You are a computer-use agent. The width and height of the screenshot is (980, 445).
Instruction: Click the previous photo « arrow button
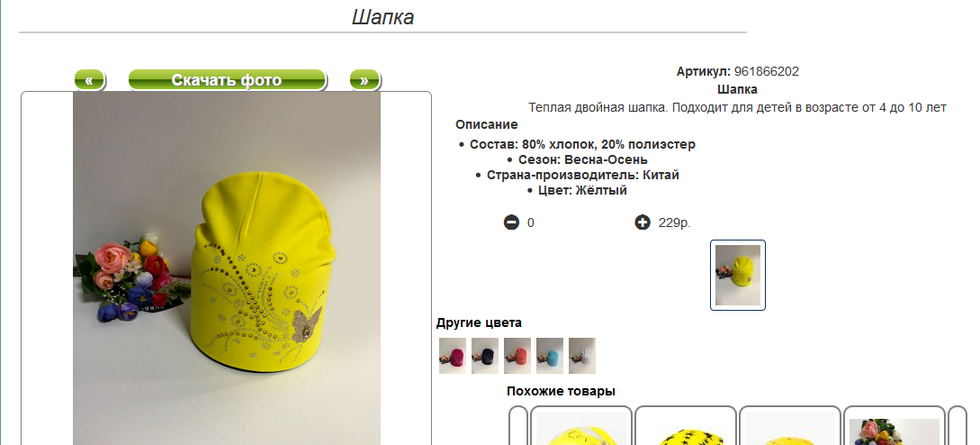coord(89,79)
